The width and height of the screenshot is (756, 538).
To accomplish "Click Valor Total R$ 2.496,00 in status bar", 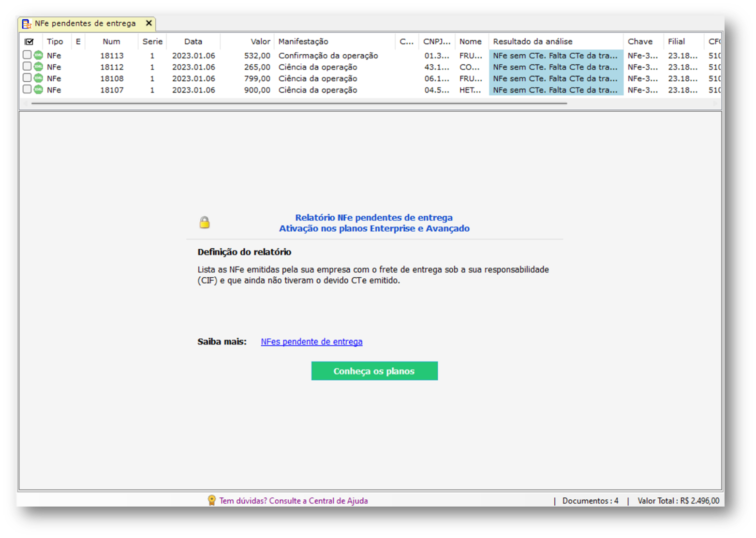I will click(x=678, y=501).
